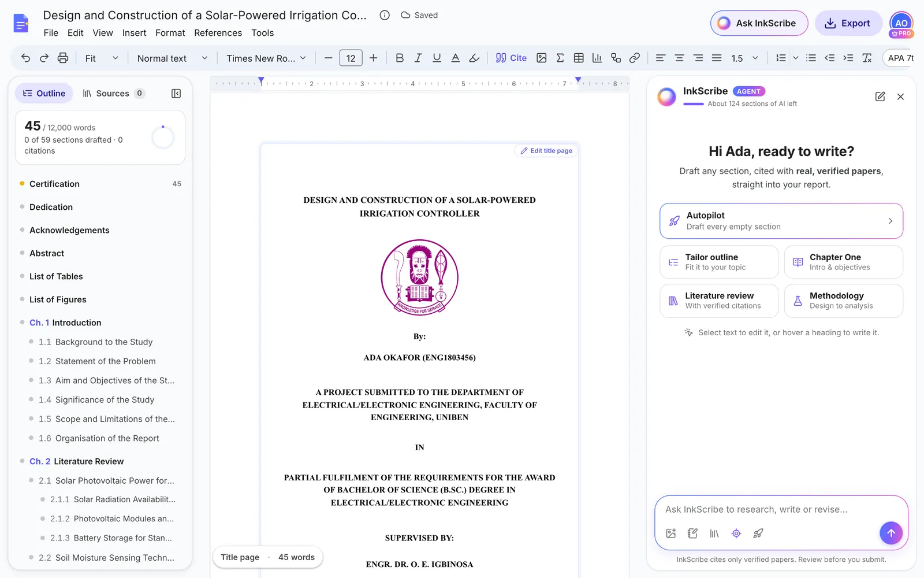The image size is (924, 578).
Task: Insert an image from the toolbar
Action: (541, 58)
